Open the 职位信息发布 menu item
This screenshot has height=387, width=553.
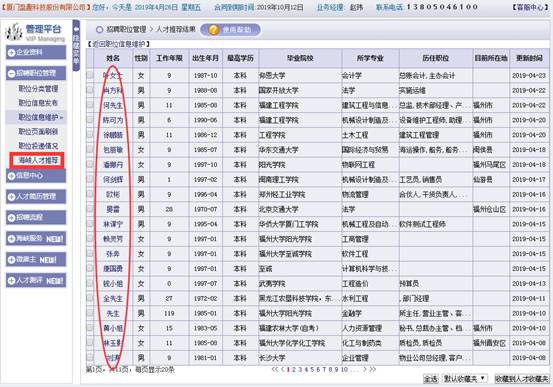(x=38, y=103)
